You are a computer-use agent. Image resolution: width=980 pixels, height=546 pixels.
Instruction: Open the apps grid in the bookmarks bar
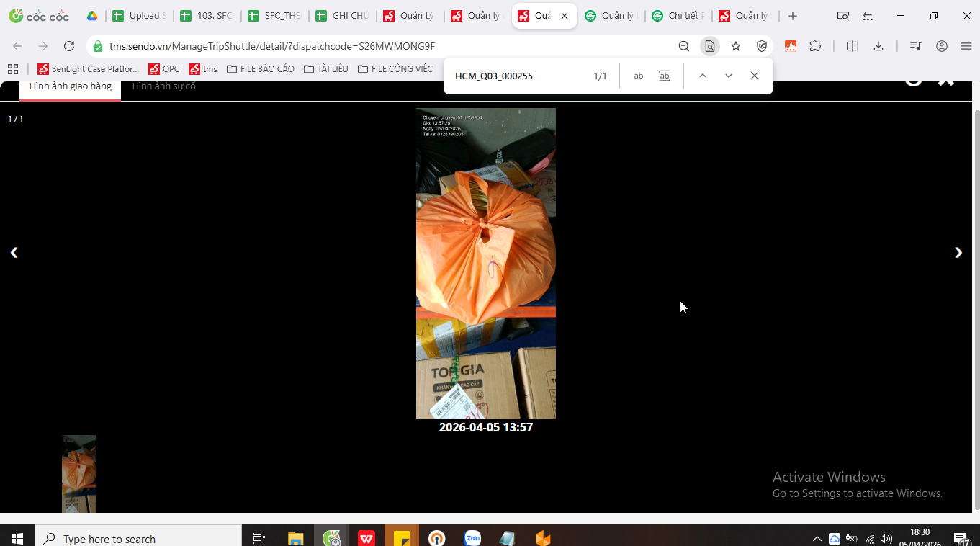pos(12,69)
